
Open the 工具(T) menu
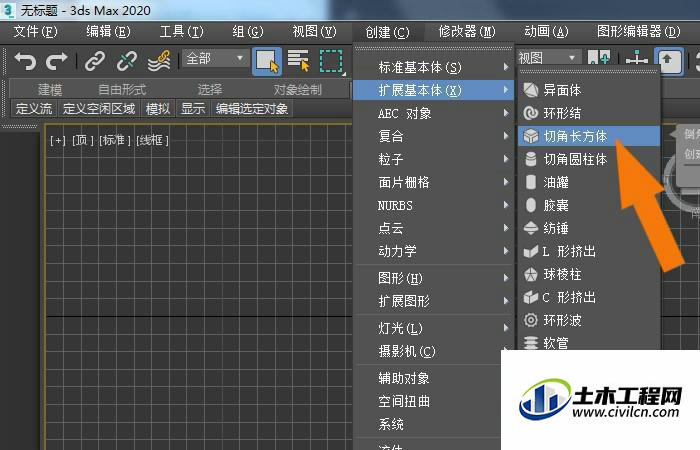(x=181, y=32)
